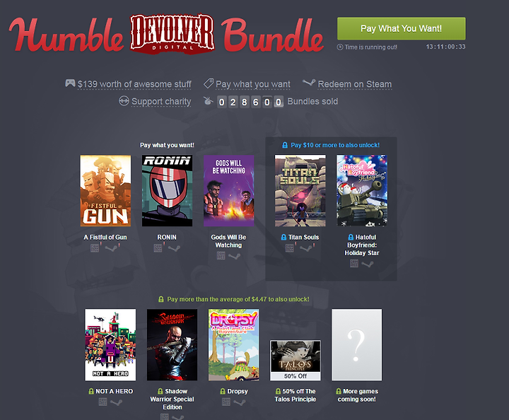Click the DRM-free icon under RONIN

158,248
